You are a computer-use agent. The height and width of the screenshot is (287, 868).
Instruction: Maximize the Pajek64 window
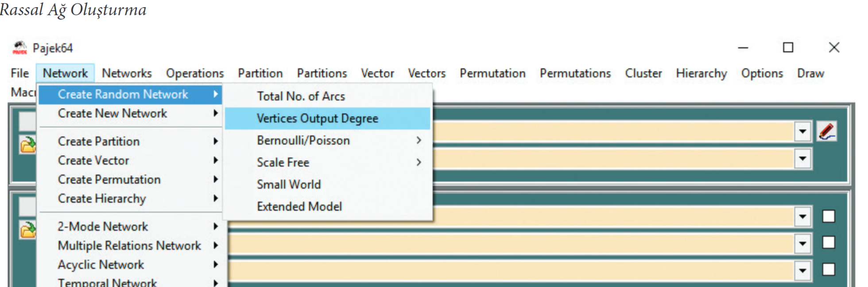point(788,47)
